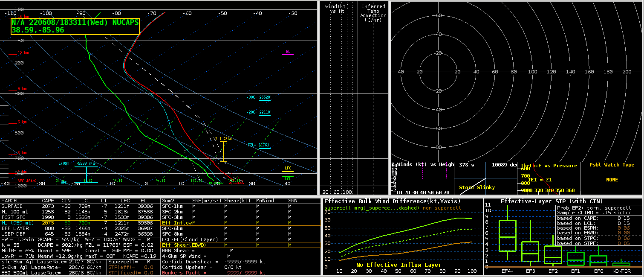
Task: Click the -20C= 22118' label
Action: pyautogui.click(x=259, y=113)
